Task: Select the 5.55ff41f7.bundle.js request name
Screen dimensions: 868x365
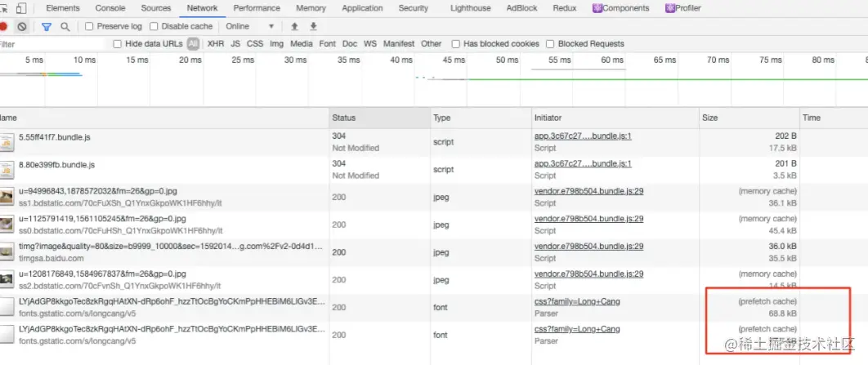Action: point(54,136)
